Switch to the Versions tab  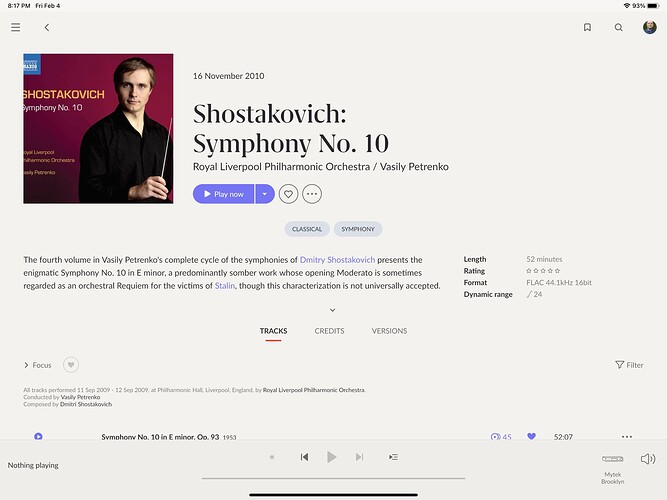pyautogui.click(x=389, y=331)
